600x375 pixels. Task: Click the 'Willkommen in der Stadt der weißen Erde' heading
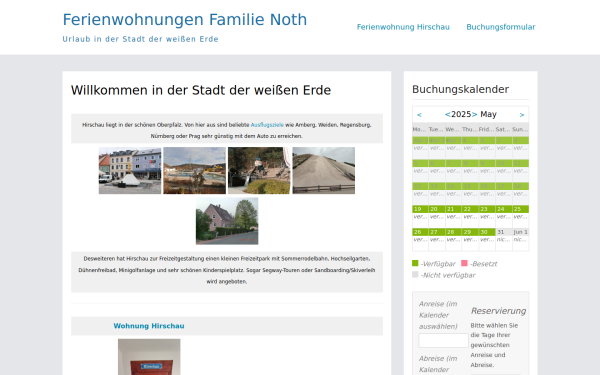click(201, 90)
